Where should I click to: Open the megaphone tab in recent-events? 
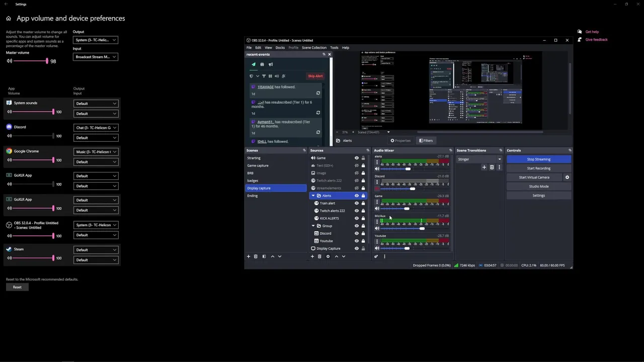pos(271,64)
